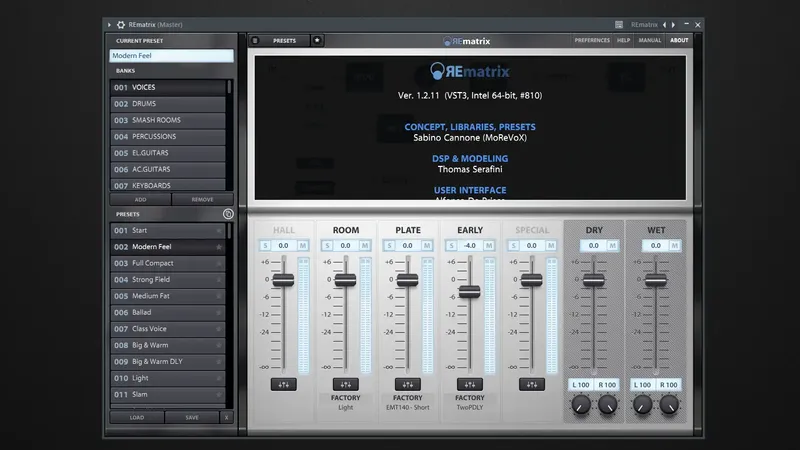Go to previous preset with left arrow
The width and height of the screenshot is (800, 450).
pyautogui.click(x=664, y=24)
